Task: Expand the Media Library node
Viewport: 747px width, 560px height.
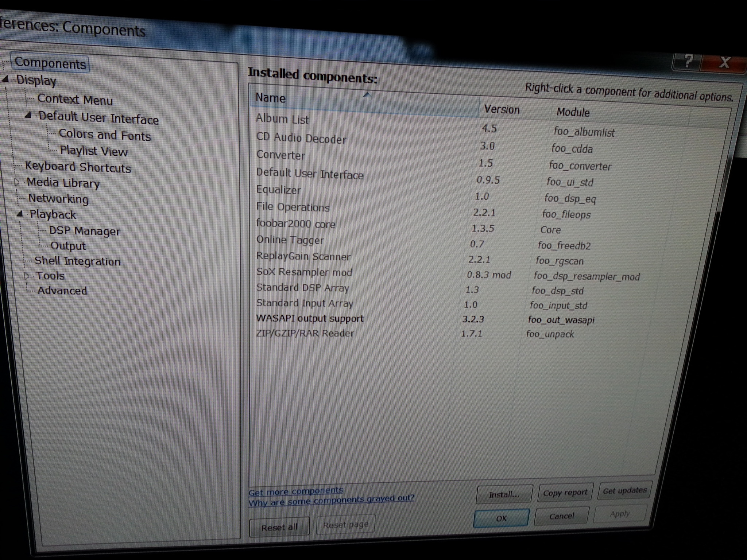Action: click(17, 182)
